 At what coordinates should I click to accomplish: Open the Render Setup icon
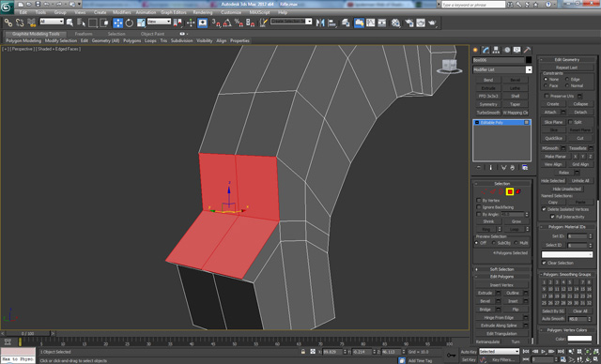point(409,23)
